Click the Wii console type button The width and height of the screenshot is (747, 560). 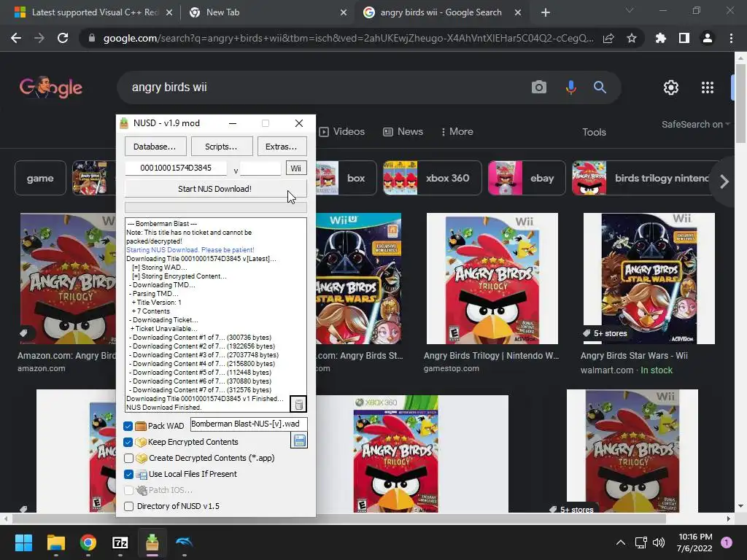[296, 168]
